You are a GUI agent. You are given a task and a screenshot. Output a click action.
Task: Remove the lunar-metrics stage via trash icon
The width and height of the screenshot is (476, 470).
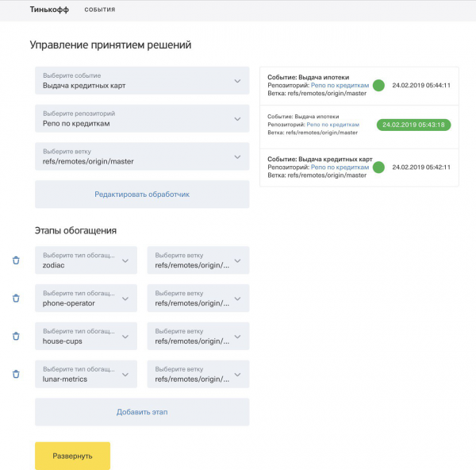click(x=16, y=375)
